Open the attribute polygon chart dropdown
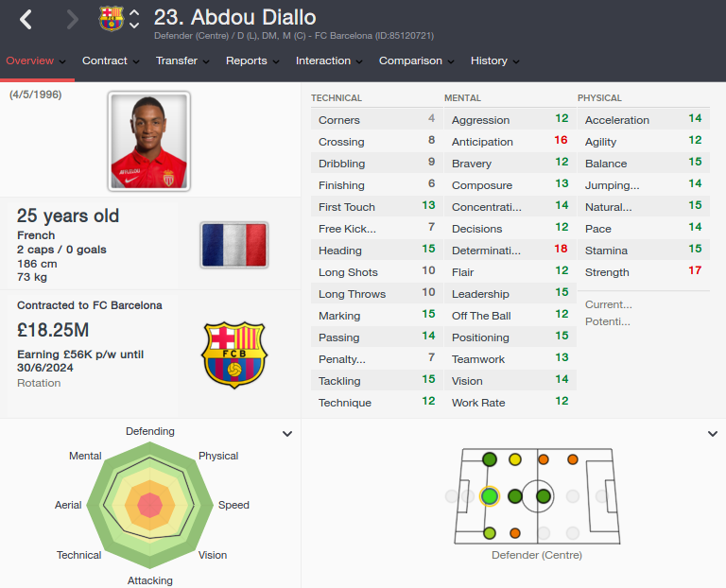Image resolution: width=726 pixels, height=588 pixels. point(287,434)
